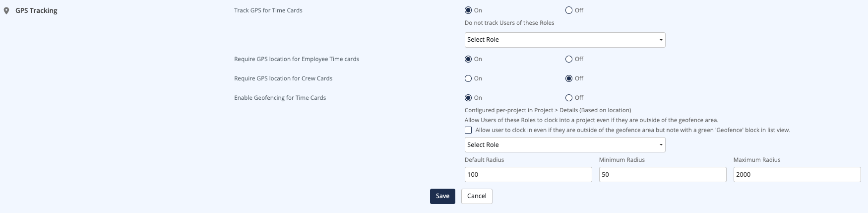Focus the Default Radius field
This screenshot has width=868, height=213.
click(x=528, y=175)
